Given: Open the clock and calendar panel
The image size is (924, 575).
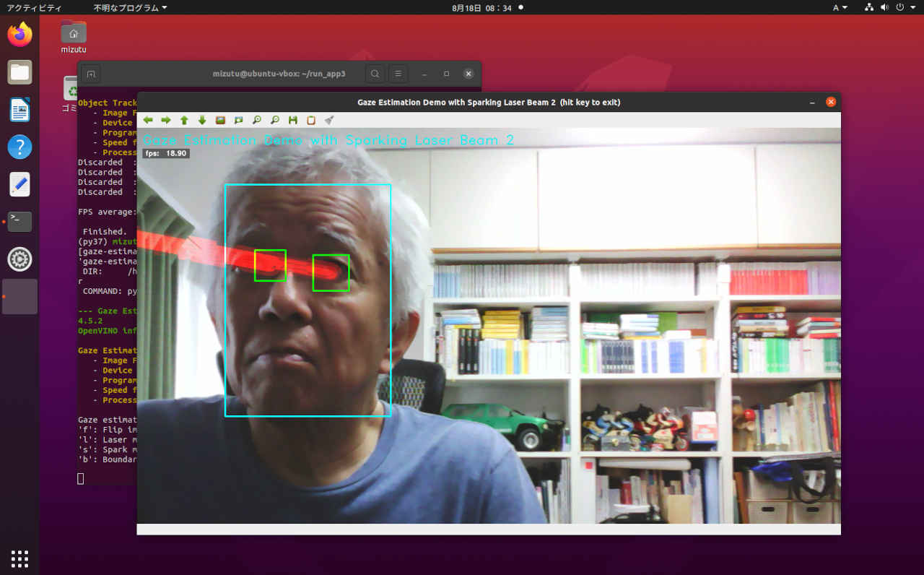Looking at the screenshot, I should pyautogui.click(x=481, y=7).
